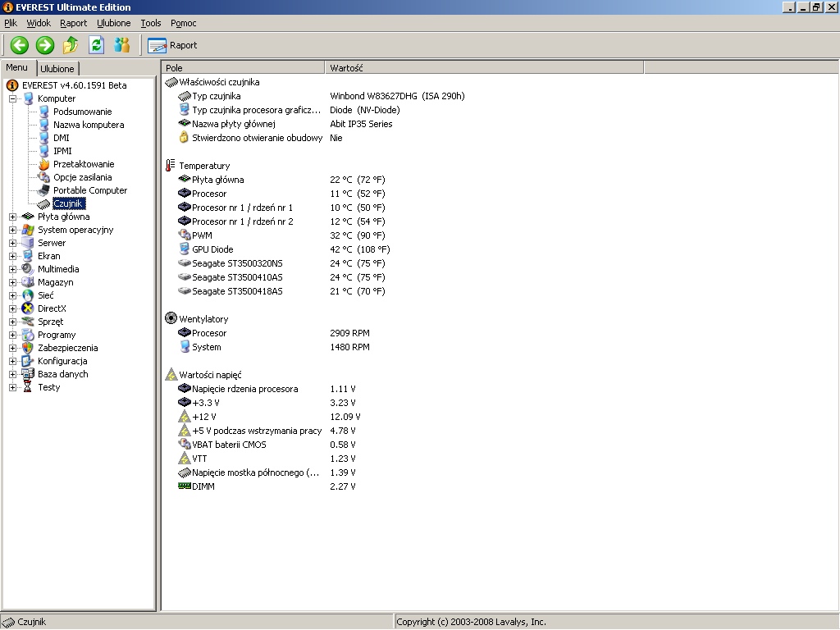Viewport: 840px width, 630px height.
Task: Click the Up folder toolbar icon
Action: coord(71,45)
